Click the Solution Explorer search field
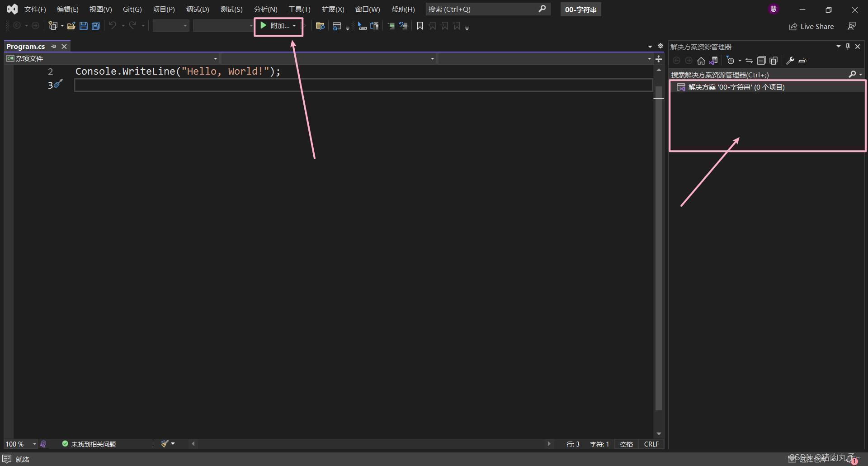Image resolution: width=868 pixels, height=466 pixels. point(767,74)
